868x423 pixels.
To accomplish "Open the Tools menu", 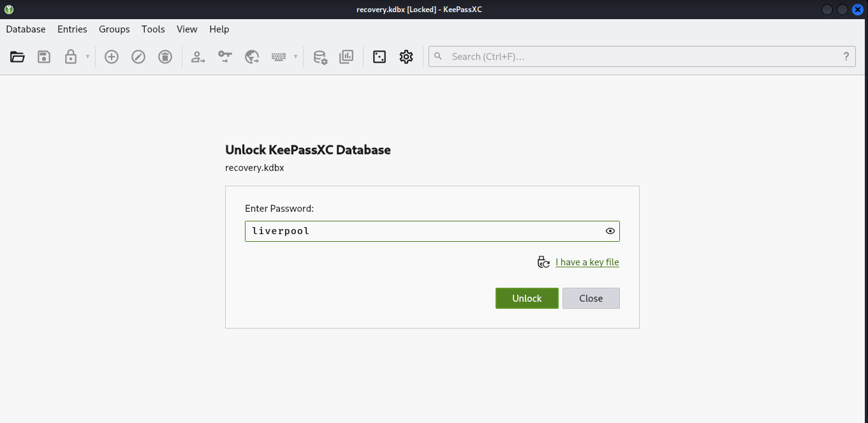I will click(153, 29).
